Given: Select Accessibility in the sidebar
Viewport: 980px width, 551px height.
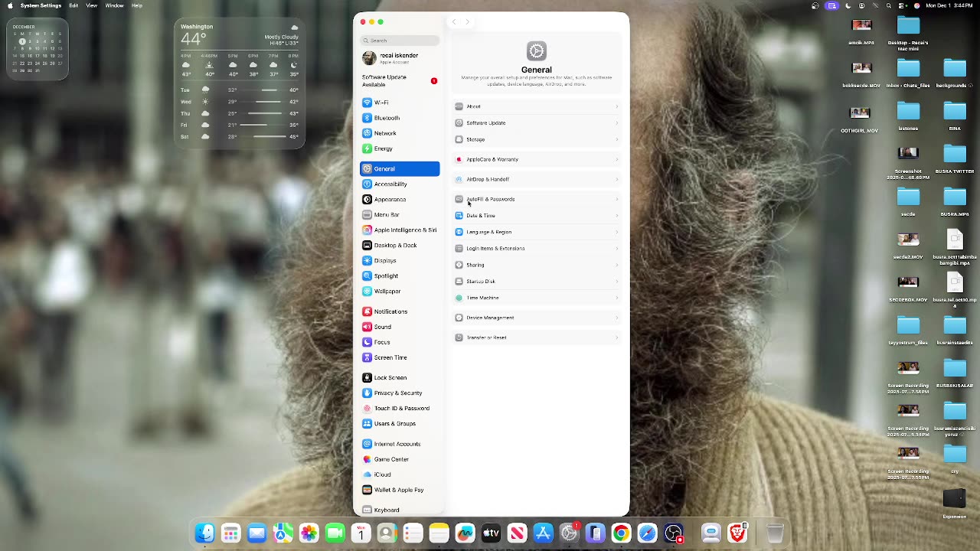Looking at the screenshot, I should (400, 184).
